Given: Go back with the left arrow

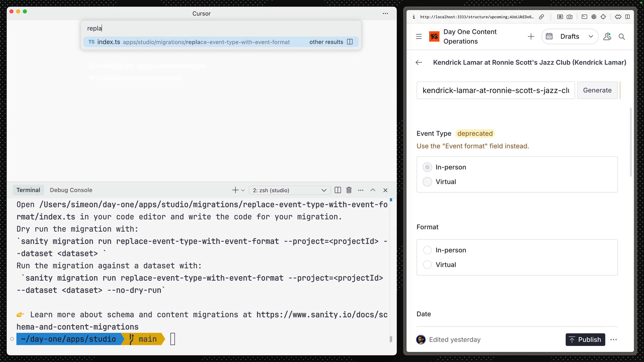Looking at the screenshot, I should coord(419,63).
